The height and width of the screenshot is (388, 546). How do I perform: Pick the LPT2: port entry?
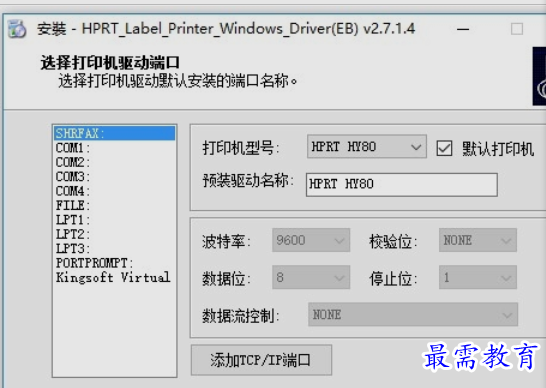pyautogui.click(x=114, y=234)
